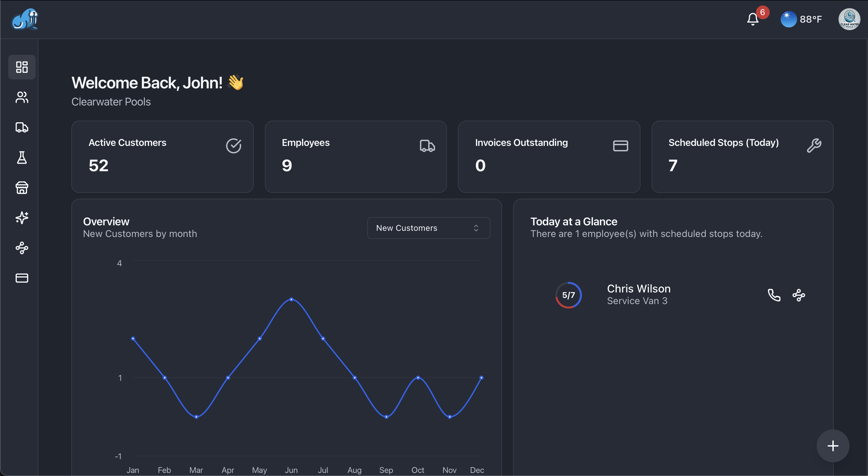Click the 'Service Van 3' text
Image resolution: width=868 pixels, height=476 pixels.
[x=637, y=301]
